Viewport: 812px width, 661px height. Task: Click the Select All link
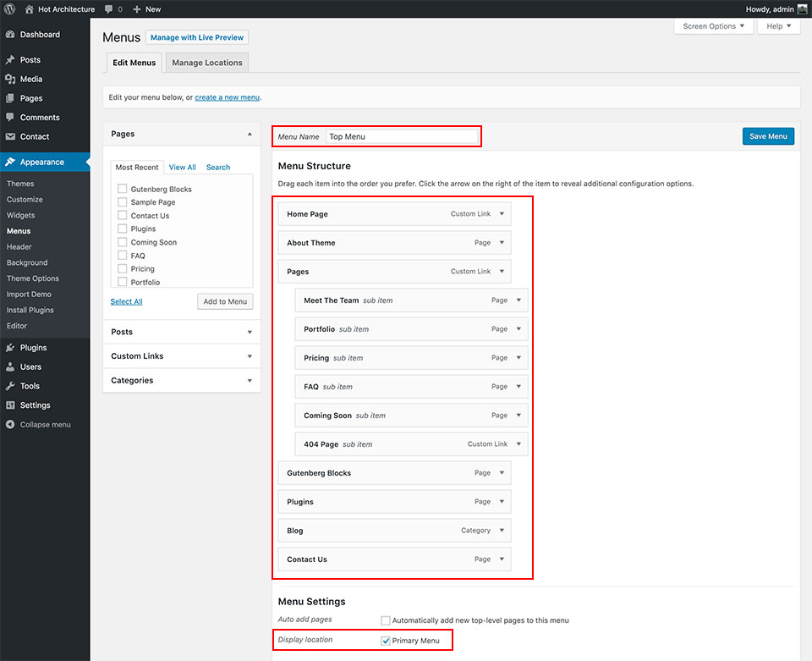pyautogui.click(x=126, y=301)
